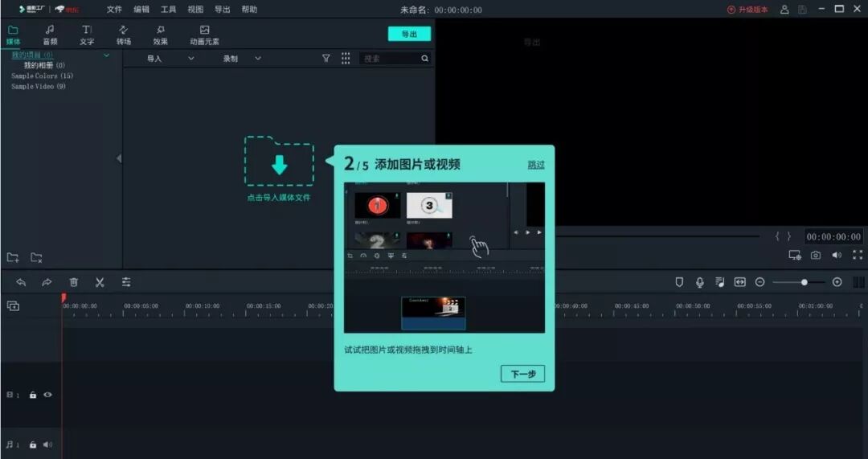The image size is (868, 459).
Task: Take snapshot with camera icon
Action: click(816, 256)
